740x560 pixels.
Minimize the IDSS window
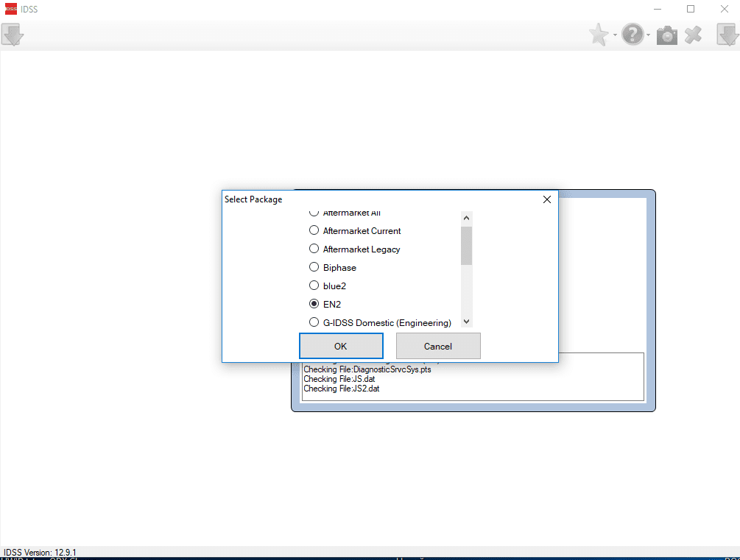[x=658, y=9]
